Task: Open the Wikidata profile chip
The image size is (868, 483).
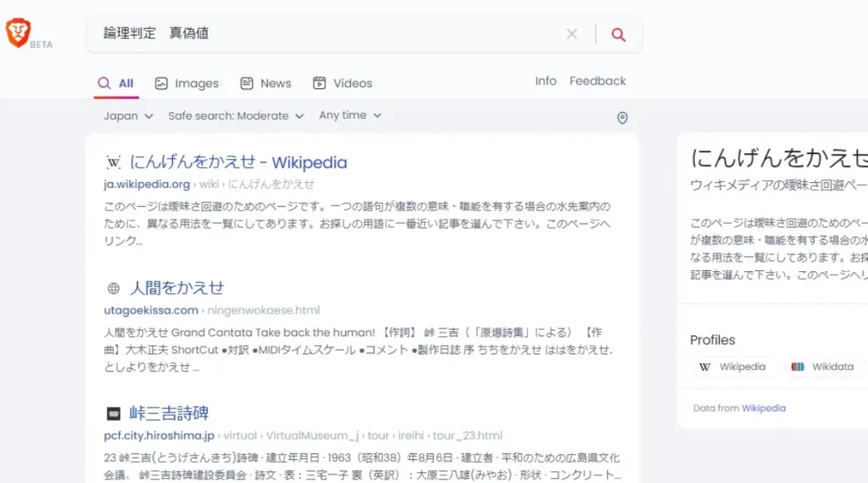Action: pos(825,367)
